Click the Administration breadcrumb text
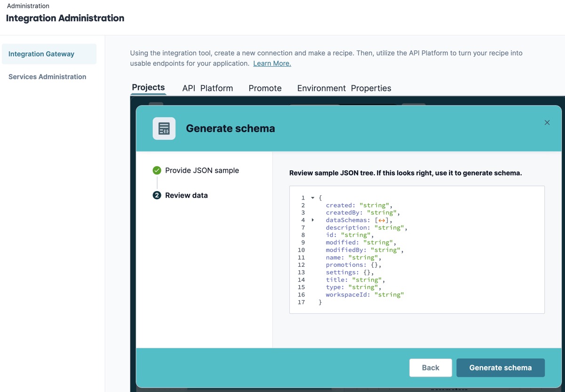This screenshot has height=392, width=565. click(x=28, y=6)
